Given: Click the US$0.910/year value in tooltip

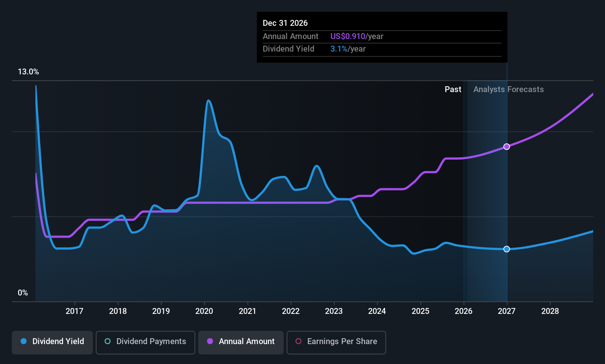Looking at the screenshot, I should click(357, 36).
